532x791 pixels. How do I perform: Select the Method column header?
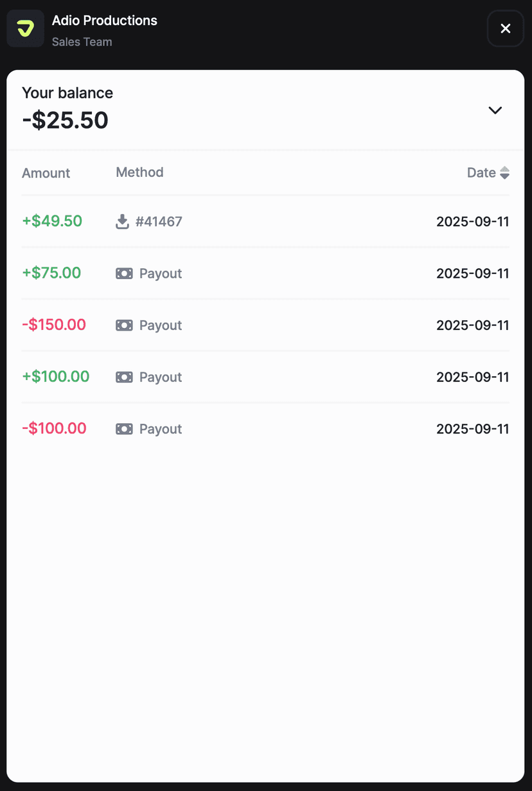coord(139,172)
